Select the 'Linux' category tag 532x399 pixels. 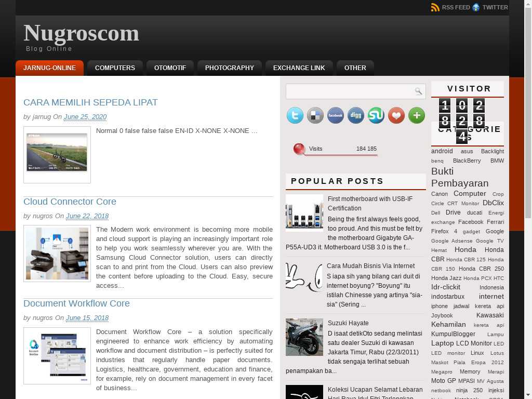(477, 353)
